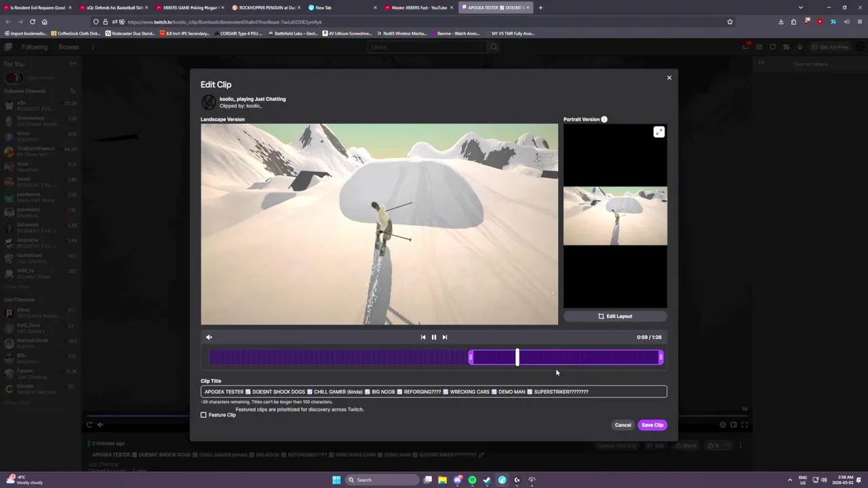Viewport: 868px width, 488px height.
Task: Open Portrait Version info tooltip
Action: click(x=604, y=119)
